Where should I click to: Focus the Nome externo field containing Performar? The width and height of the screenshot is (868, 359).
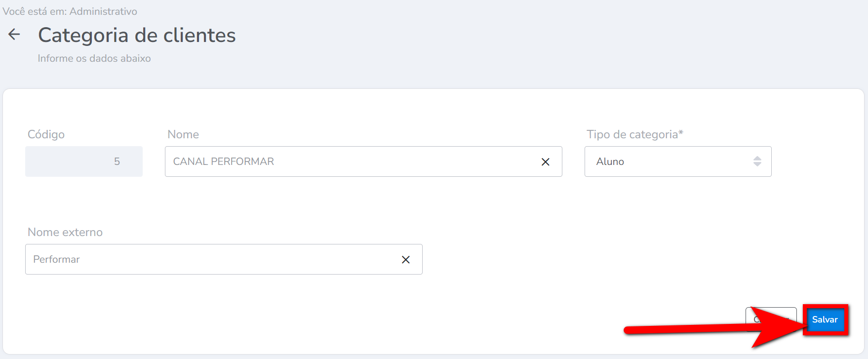pos(207,259)
